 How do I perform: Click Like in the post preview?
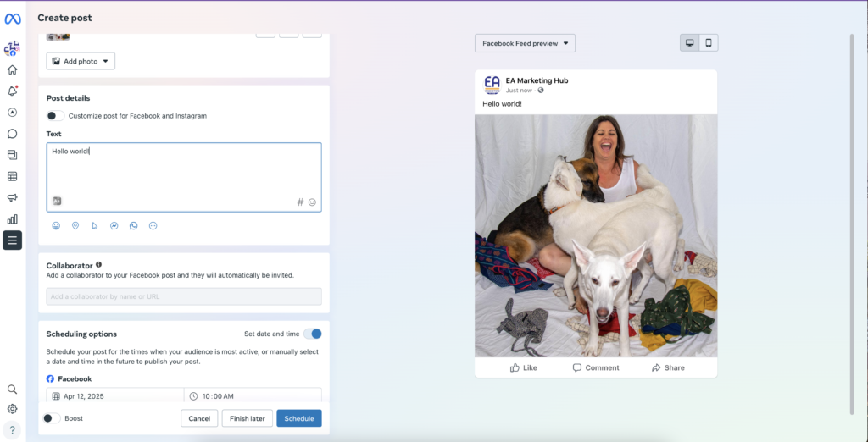(x=524, y=367)
